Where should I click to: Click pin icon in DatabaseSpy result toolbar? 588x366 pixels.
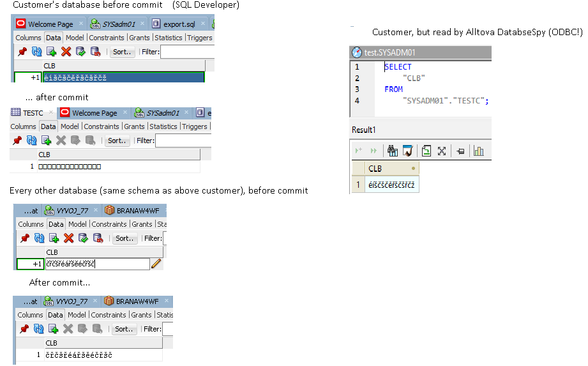point(460,151)
